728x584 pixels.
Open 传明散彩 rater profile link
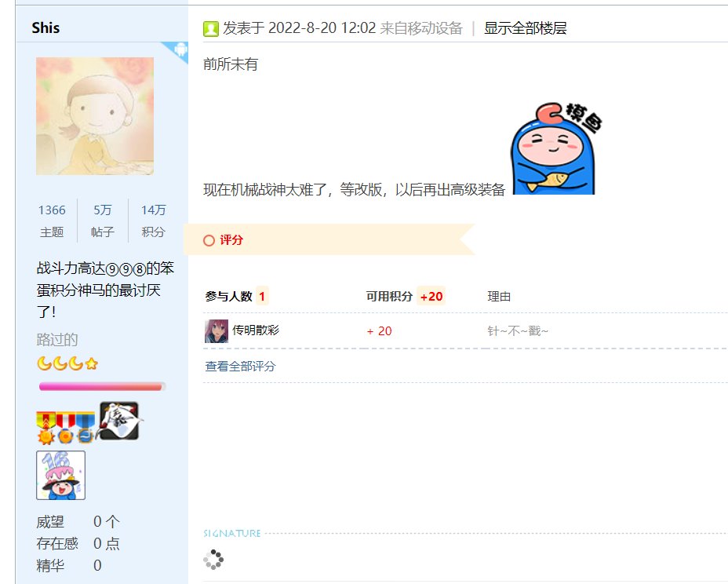coord(256,330)
